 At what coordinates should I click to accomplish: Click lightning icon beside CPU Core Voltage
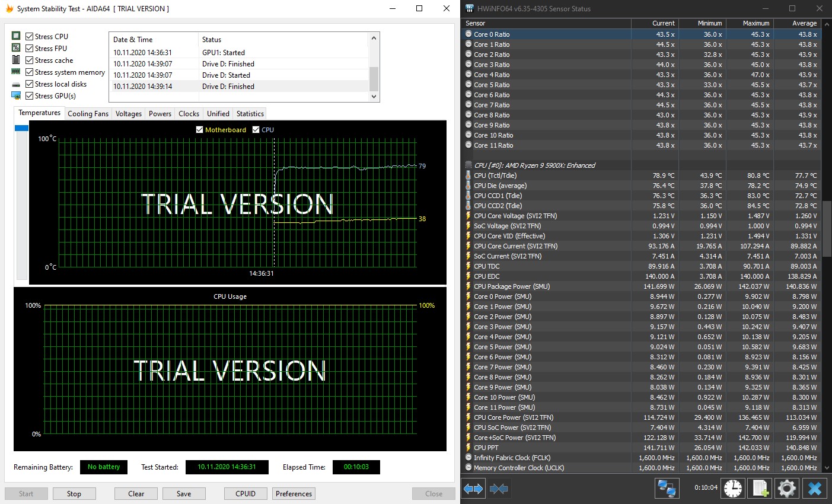468,216
